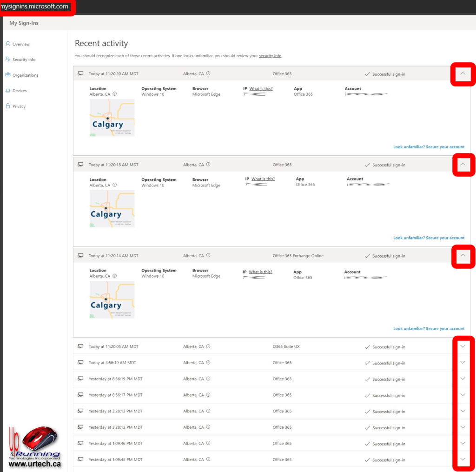
Task: Click info icon beside Alberta, CA at 11:20:20 AM
Action: pos(208,73)
